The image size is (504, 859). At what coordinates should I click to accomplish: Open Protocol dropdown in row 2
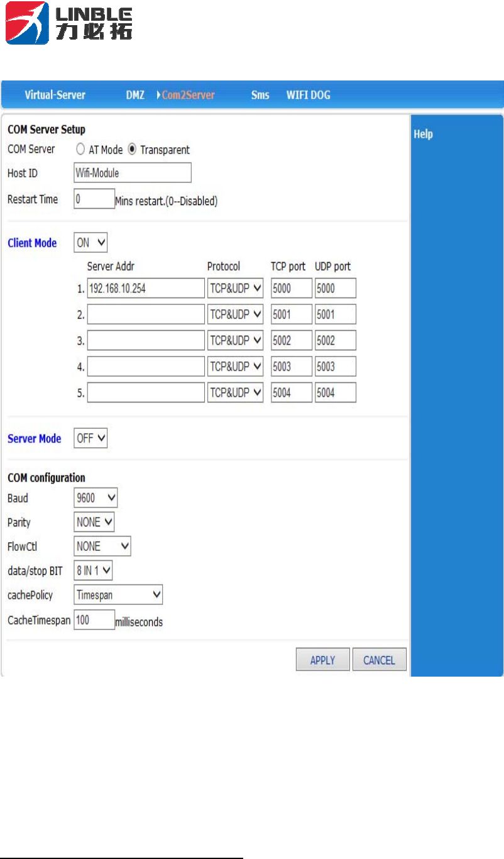(x=235, y=314)
